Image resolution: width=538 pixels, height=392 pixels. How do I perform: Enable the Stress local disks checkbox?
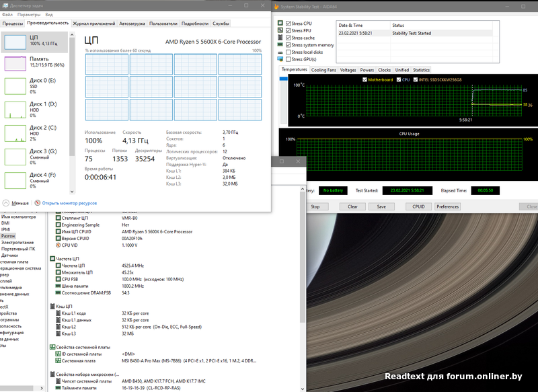[289, 52]
